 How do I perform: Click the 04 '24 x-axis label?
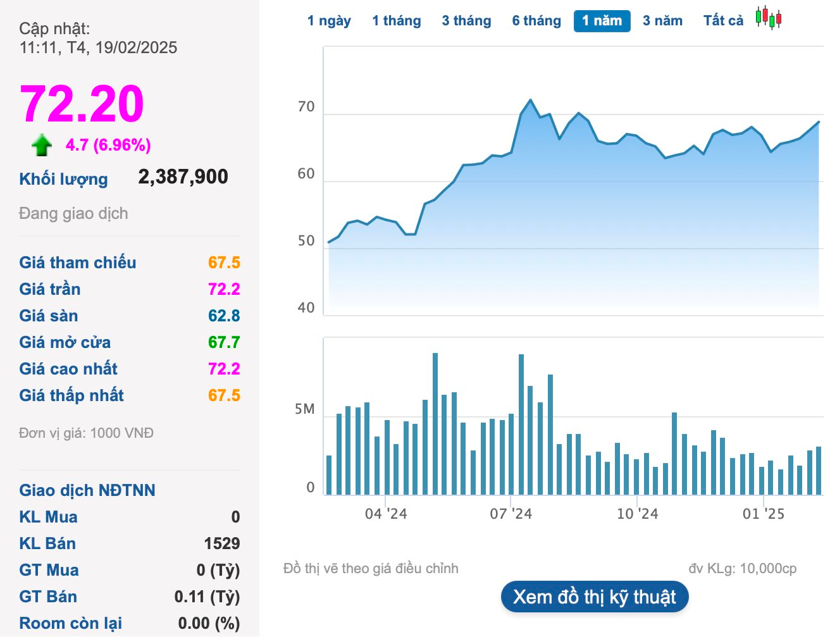386,514
